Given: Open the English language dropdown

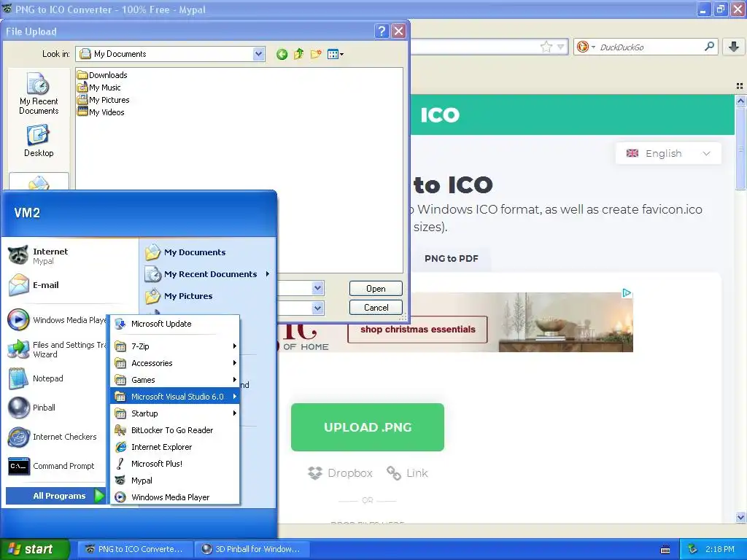Looking at the screenshot, I should pyautogui.click(x=668, y=153).
